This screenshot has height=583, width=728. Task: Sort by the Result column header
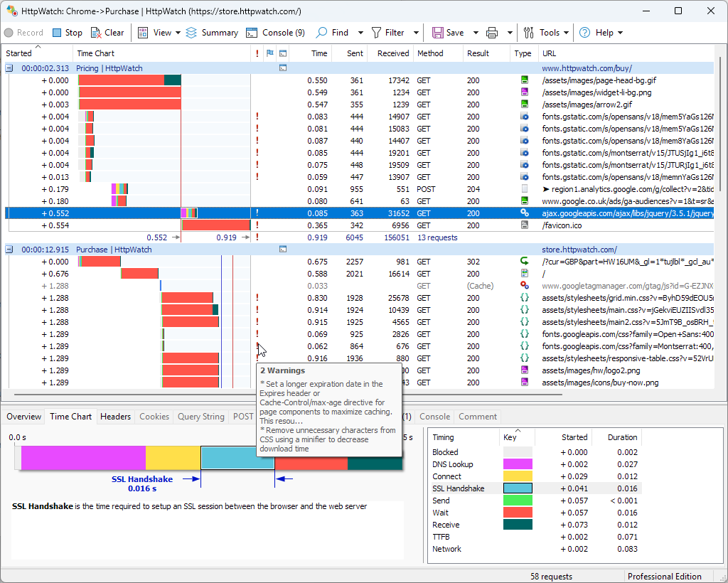(x=486, y=53)
